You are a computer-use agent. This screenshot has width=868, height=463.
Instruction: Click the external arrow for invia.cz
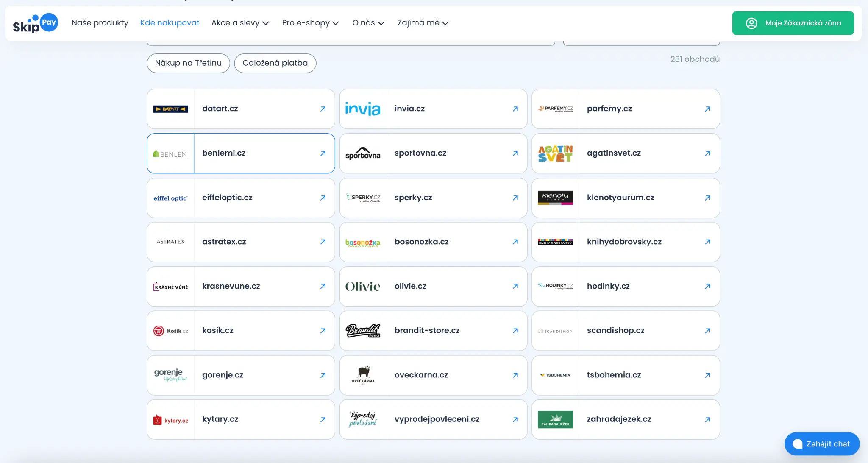tap(515, 109)
